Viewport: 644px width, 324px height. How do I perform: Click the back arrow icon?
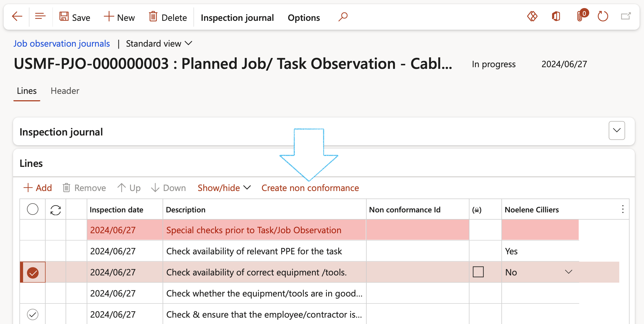[17, 17]
